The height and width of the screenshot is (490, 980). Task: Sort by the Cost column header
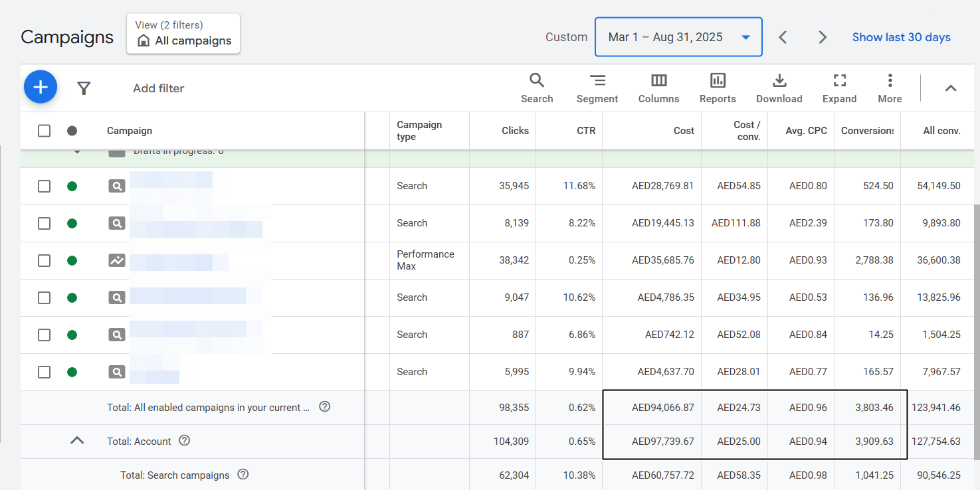(x=683, y=131)
